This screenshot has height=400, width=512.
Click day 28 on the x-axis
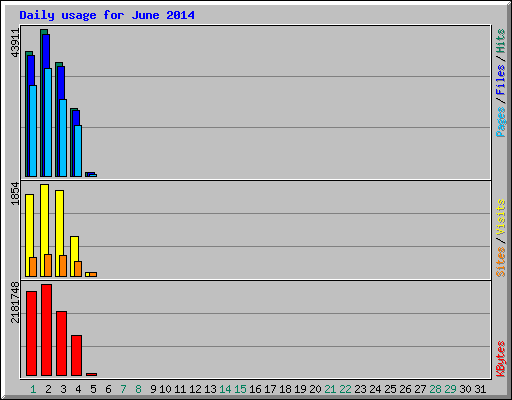[435, 389]
